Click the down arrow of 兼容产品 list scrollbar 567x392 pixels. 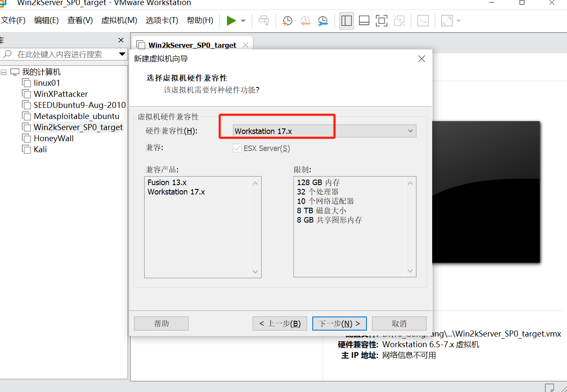[256, 272]
